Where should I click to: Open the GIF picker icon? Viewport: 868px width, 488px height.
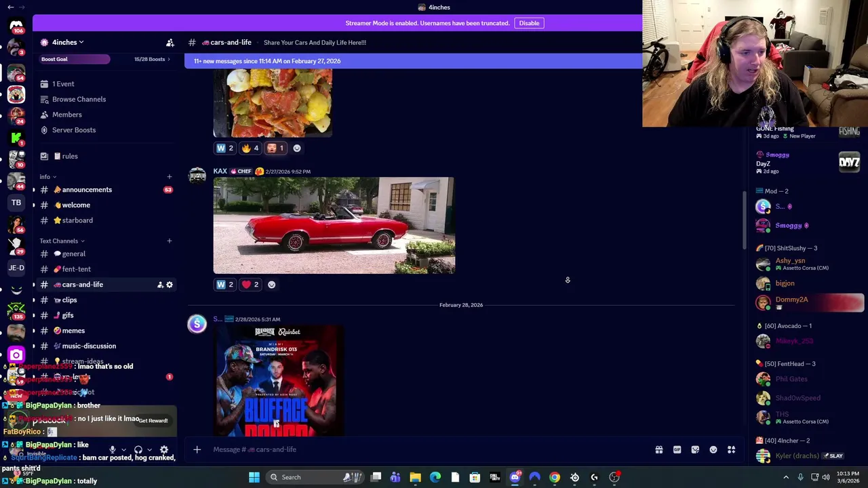(x=677, y=449)
